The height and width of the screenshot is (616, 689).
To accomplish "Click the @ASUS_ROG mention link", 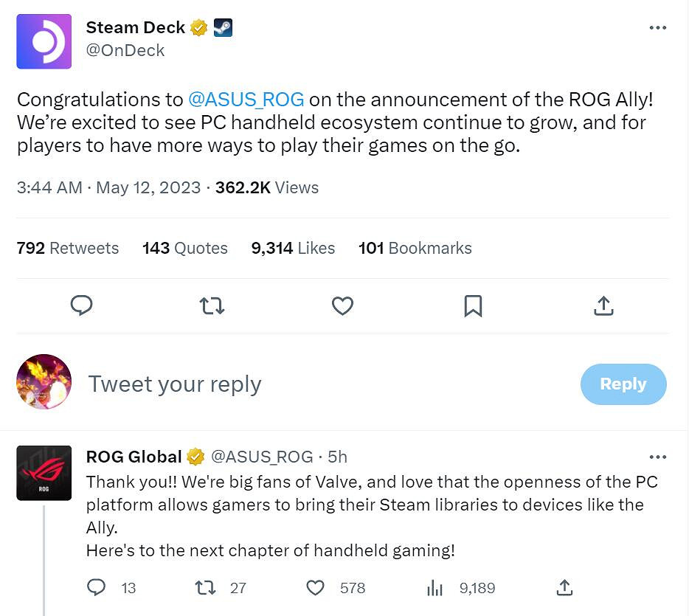I will tap(246, 100).
